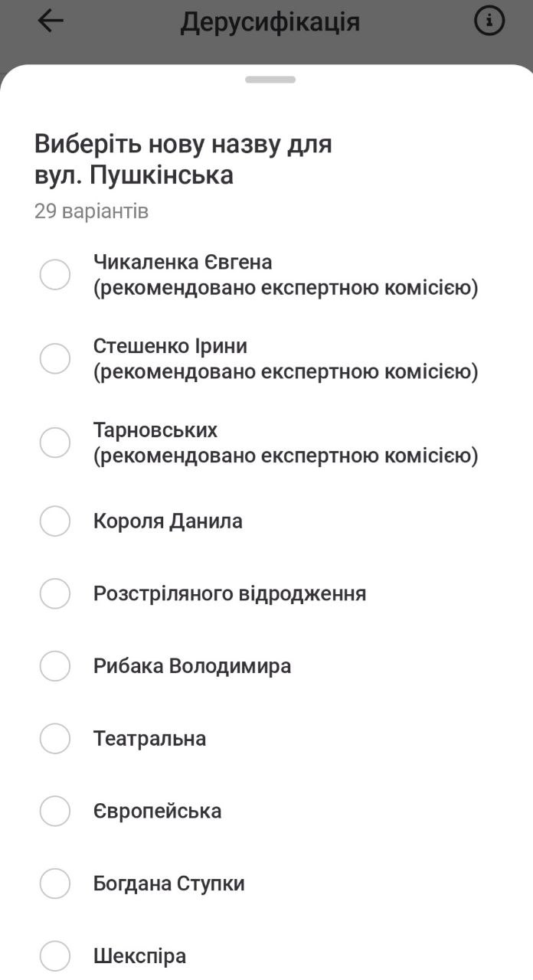Click the Дерусифікація page title
Viewport: 533px width, 980px height.
(x=270, y=22)
